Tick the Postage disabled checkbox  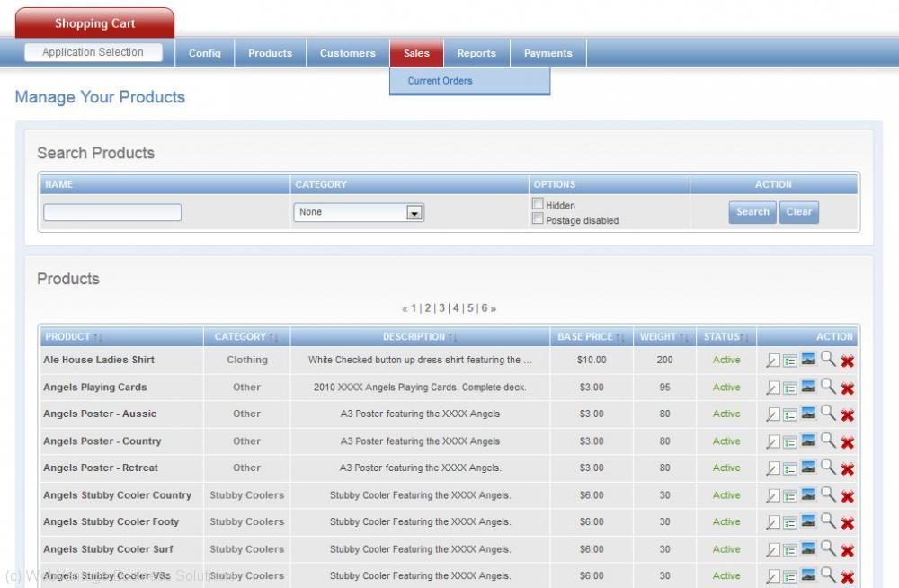click(x=538, y=219)
